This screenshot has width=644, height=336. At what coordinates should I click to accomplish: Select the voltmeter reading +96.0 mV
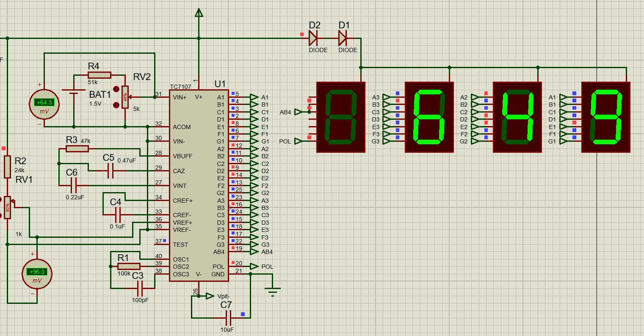(x=37, y=273)
